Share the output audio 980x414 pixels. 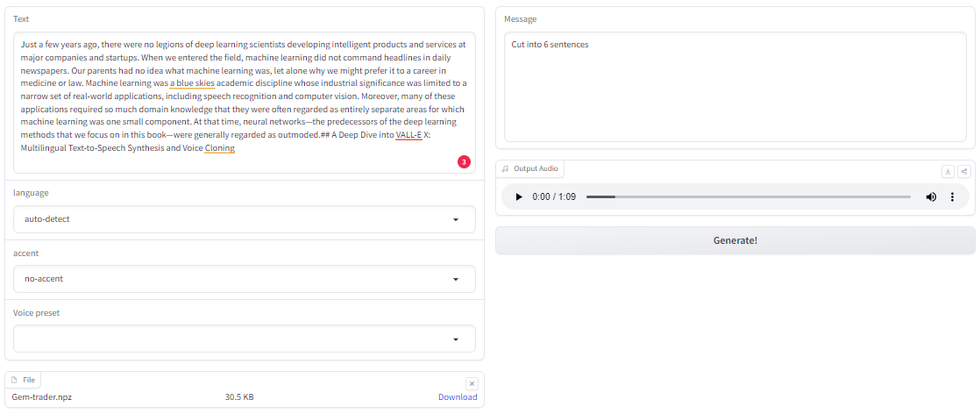point(964,171)
